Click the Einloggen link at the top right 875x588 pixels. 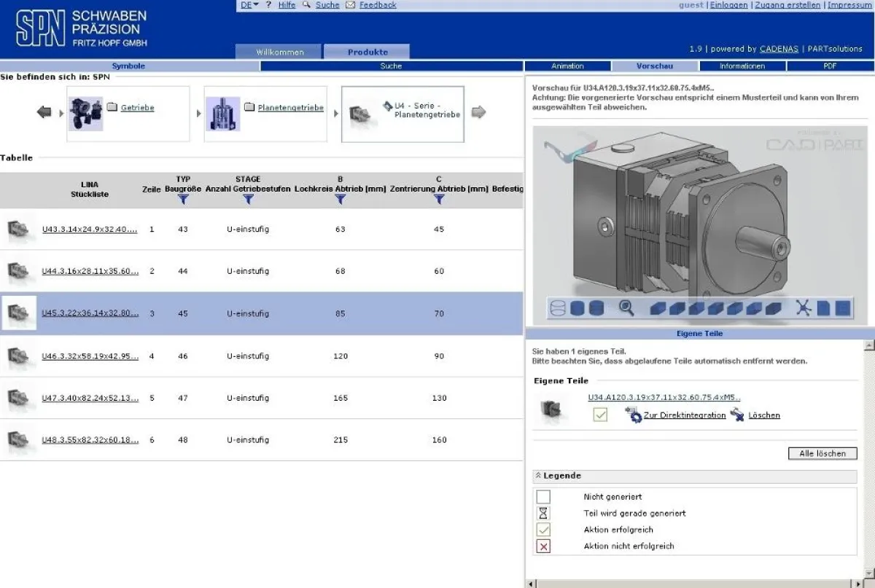point(729,4)
